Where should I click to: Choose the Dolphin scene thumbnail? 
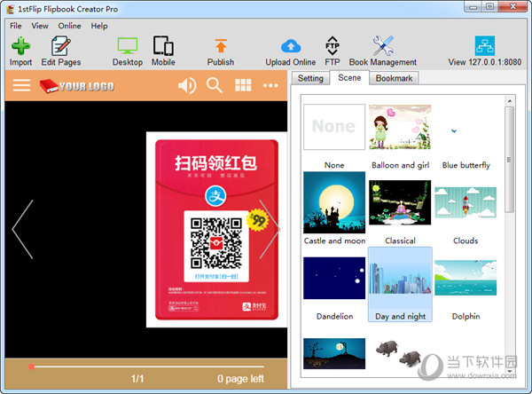tap(465, 278)
